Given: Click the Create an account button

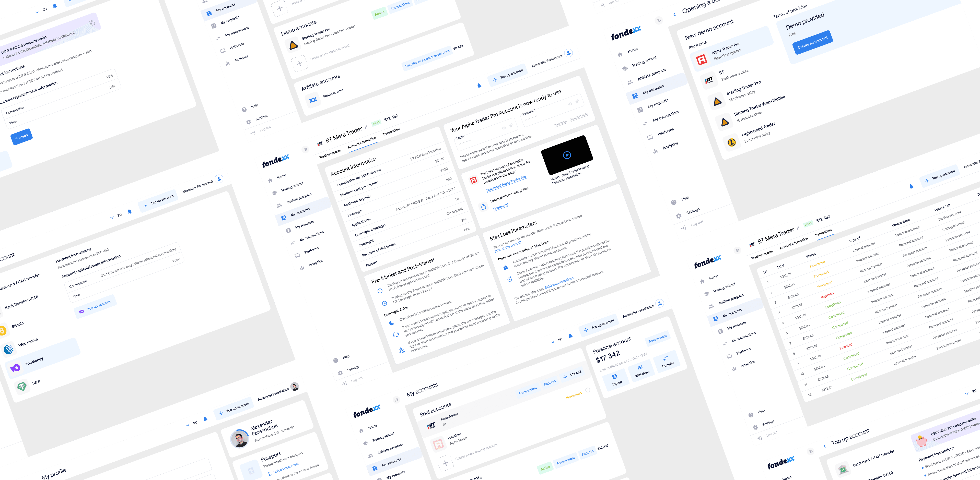Looking at the screenshot, I should click(813, 42).
